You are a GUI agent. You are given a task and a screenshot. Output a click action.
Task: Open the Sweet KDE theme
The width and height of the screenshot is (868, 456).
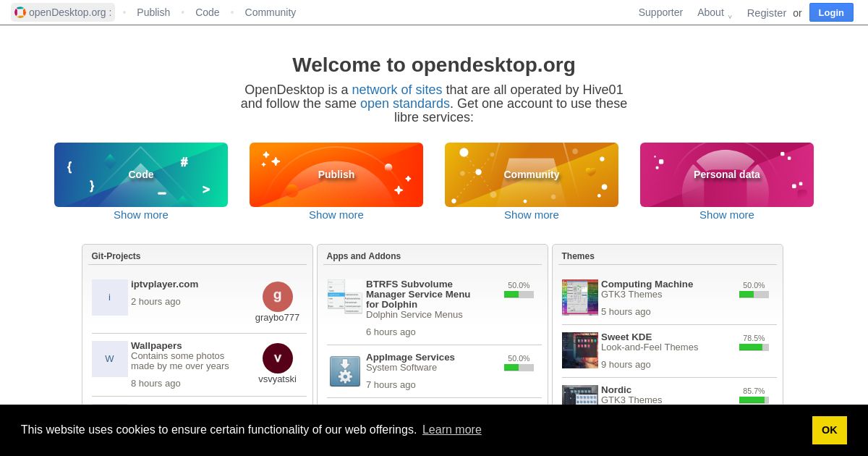tap(626, 337)
